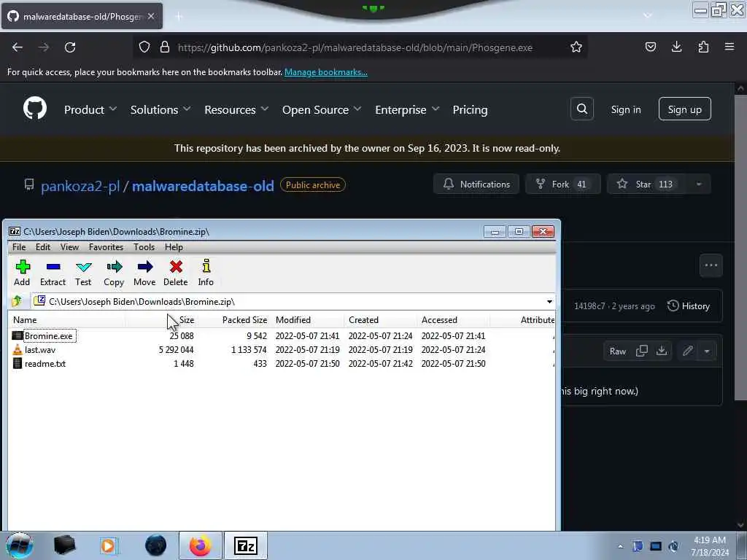This screenshot has width=747, height=560.
Task: Open Firefox list all tabs chevron
Action: pos(648,15)
